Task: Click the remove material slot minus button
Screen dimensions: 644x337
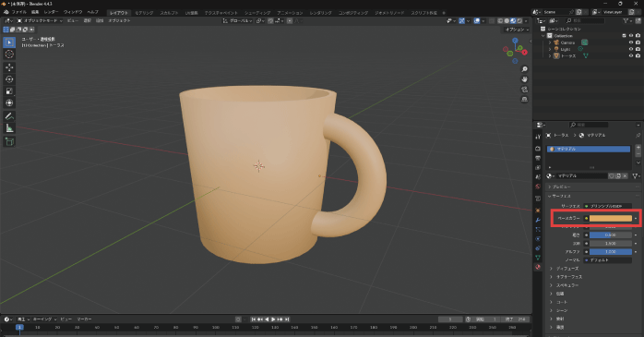Action: (x=638, y=153)
